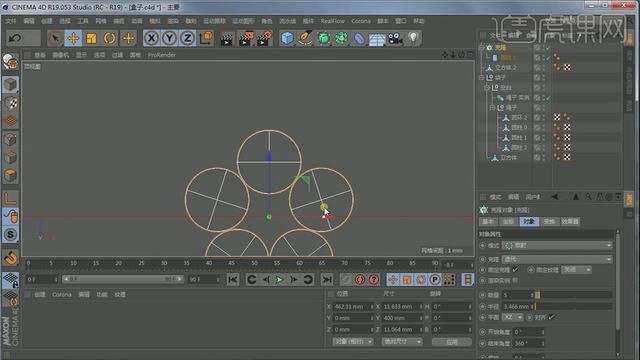Select 圆柱.1 object in tree
The image size is (640, 360).
(519, 138)
